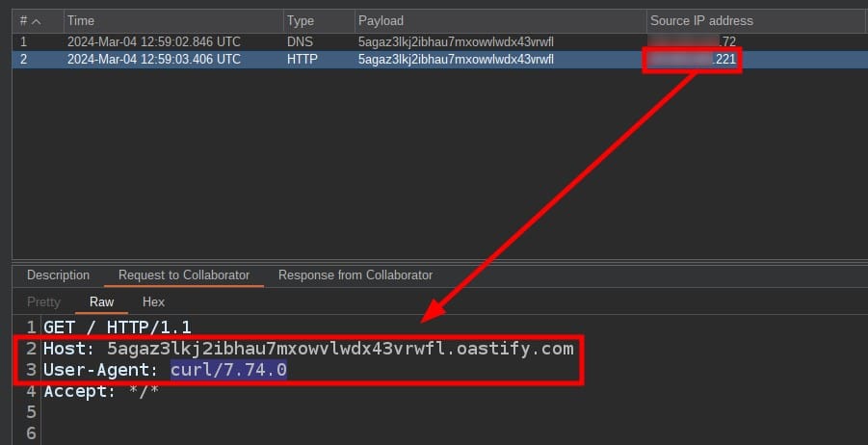Sort interactions by the # column header
The width and height of the screenshot is (868, 445).
coord(38,21)
